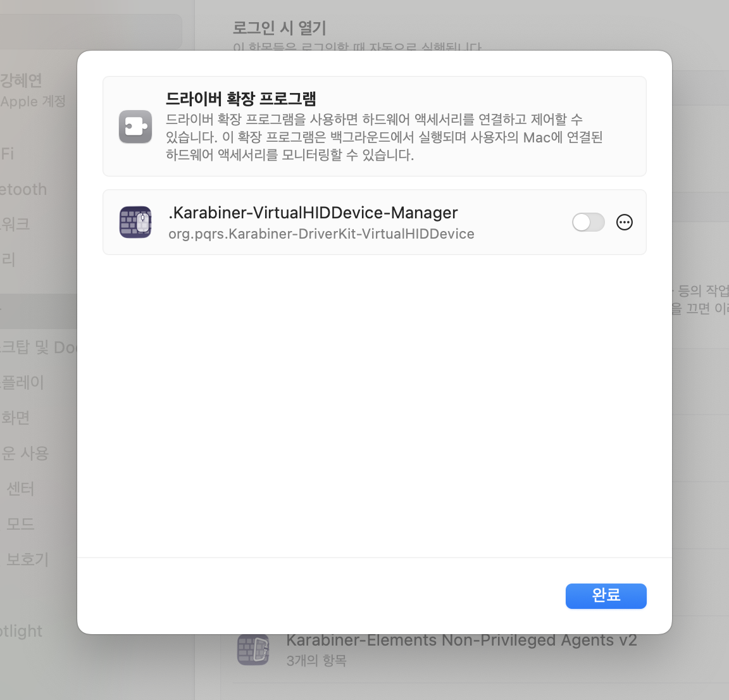Select the 센터 item in the sidebar
729x700 pixels.
(20, 489)
